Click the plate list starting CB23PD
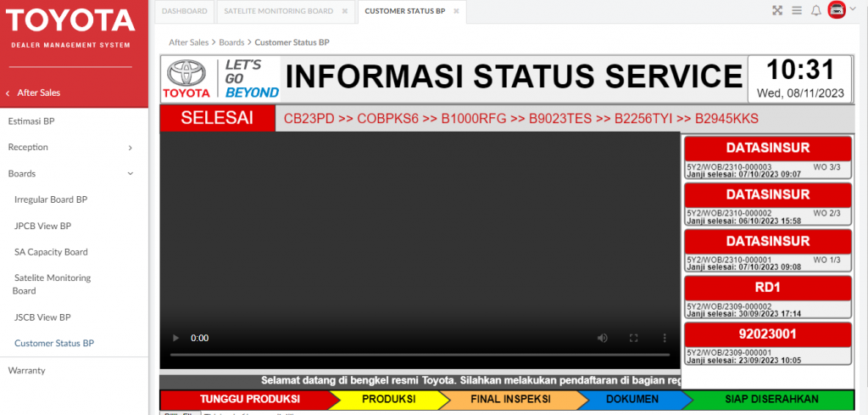 pos(521,119)
